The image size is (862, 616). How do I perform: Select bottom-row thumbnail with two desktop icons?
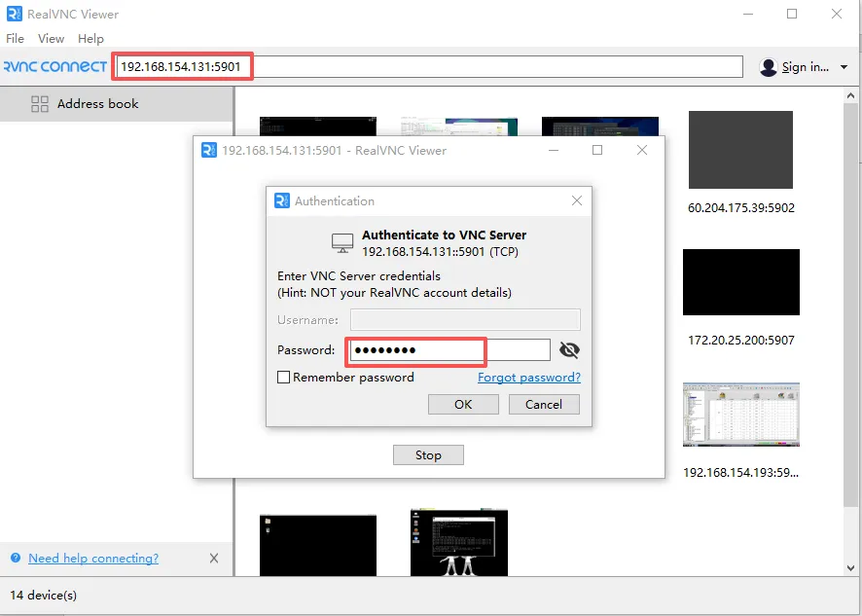(x=318, y=545)
